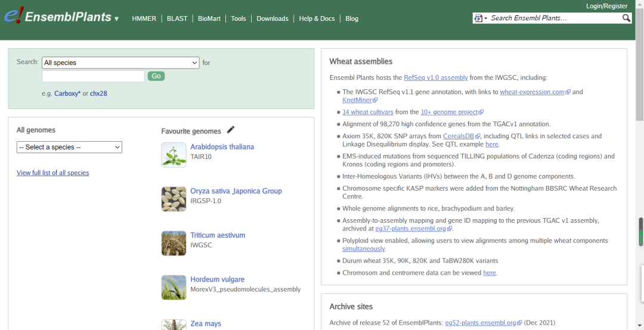Click the green Go button
The height and width of the screenshot is (330, 644).
(x=156, y=76)
